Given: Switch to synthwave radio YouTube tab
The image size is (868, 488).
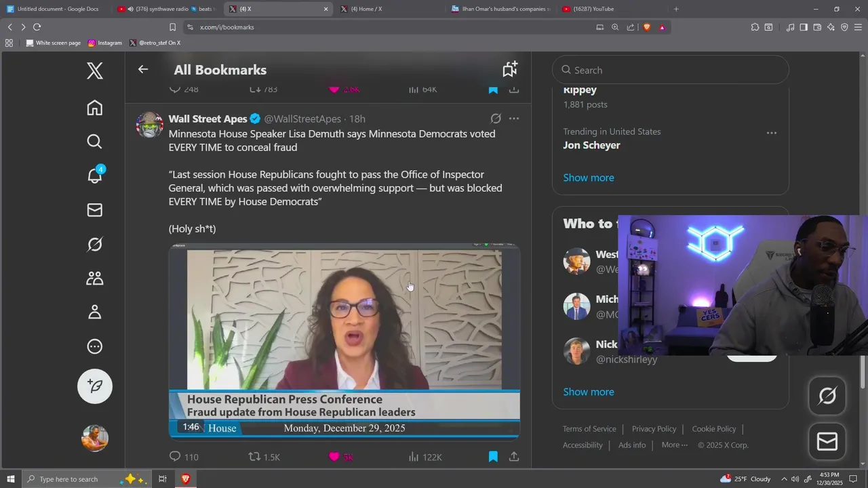Looking at the screenshot, I should coord(165,9).
